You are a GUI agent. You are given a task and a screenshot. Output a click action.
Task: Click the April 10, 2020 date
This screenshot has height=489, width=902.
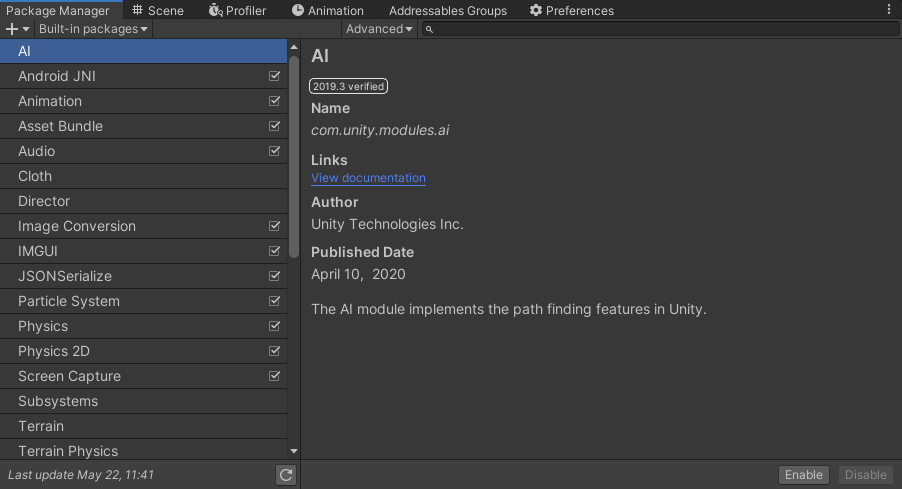tap(358, 274)
